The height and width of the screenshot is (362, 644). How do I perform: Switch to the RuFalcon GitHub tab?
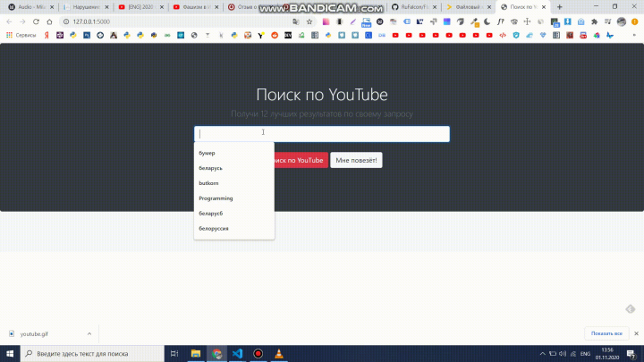point(414,7)
